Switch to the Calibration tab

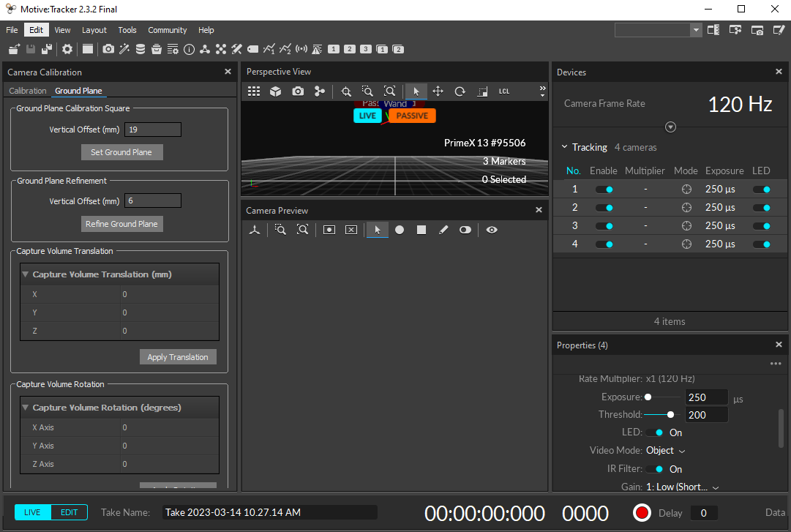tap(28, 91)
